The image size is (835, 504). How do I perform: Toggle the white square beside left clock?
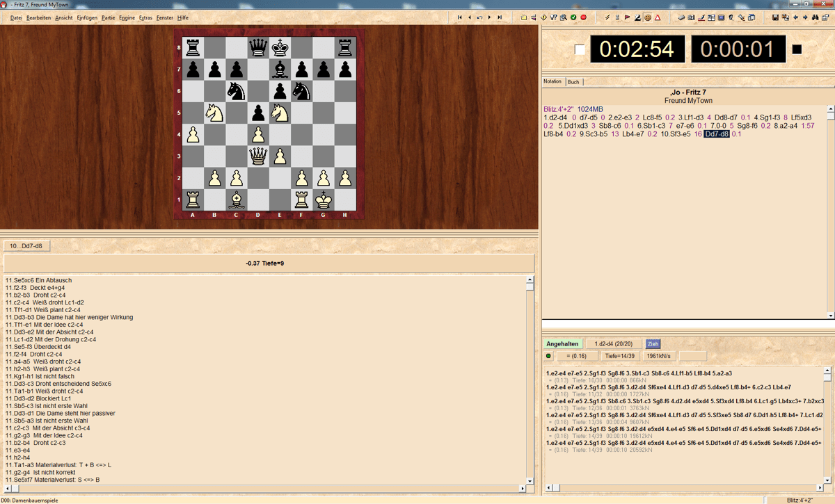[580, 49]
